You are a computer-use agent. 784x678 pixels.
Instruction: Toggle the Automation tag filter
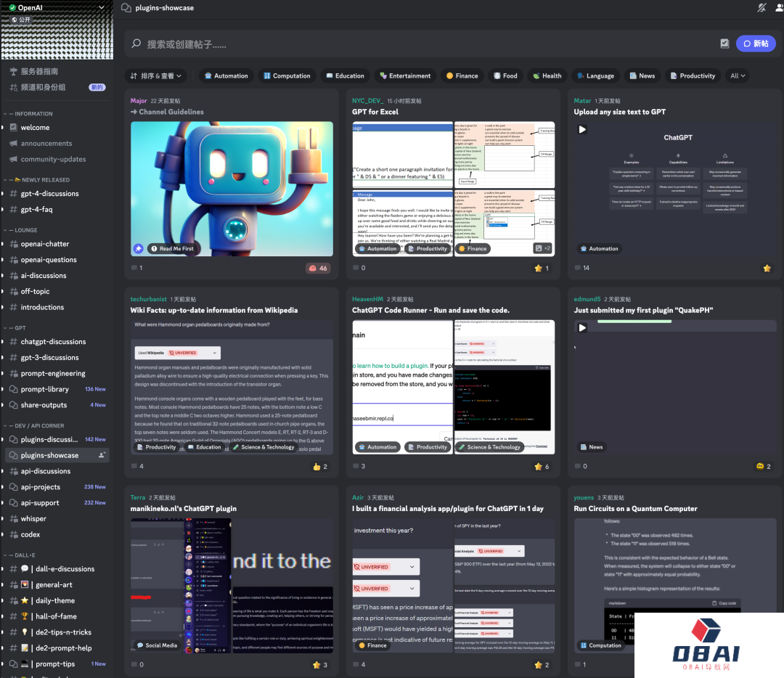pos(226,75)
